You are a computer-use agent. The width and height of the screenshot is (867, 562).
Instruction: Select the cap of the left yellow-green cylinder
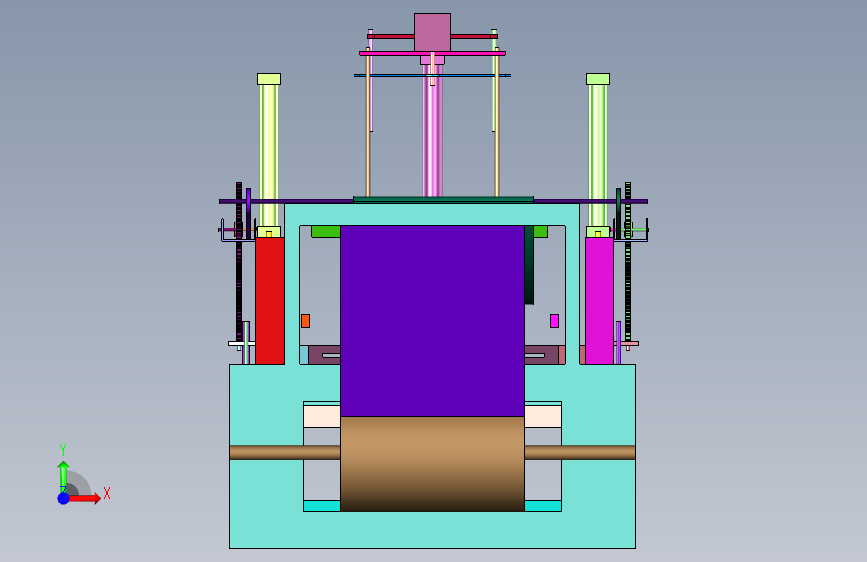point(269,79)
